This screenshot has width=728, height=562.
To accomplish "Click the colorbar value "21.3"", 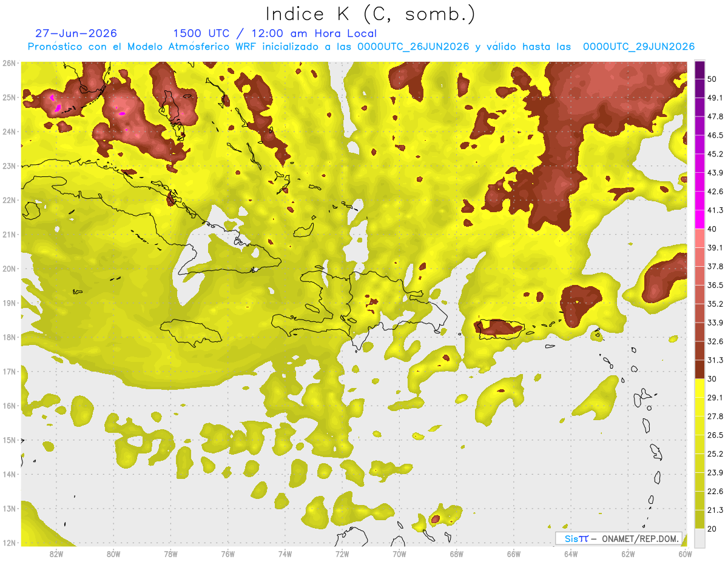I will click(715, 510).
